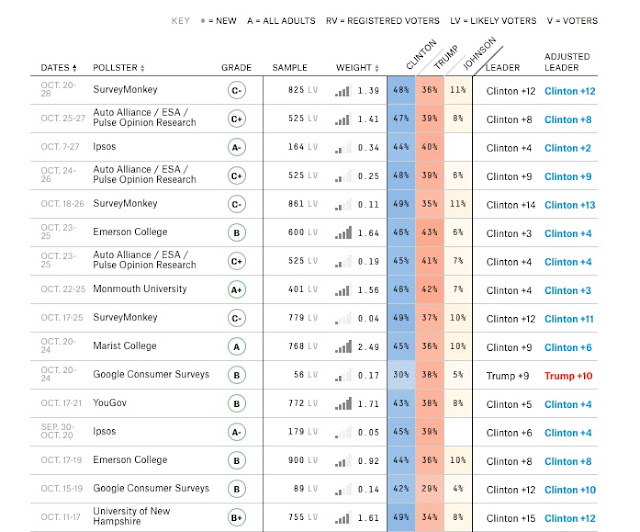This screenshot has height=532, width=640.
Task: Click the LV = LIKELY VOTERS key label
Action: pos(493,21)
